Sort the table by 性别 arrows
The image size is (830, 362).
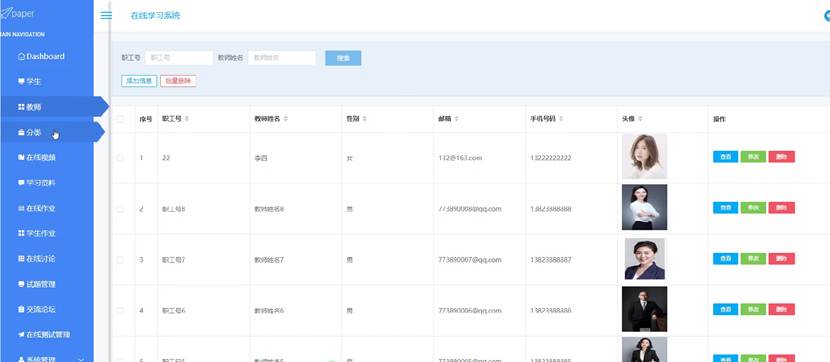point(364,119)
